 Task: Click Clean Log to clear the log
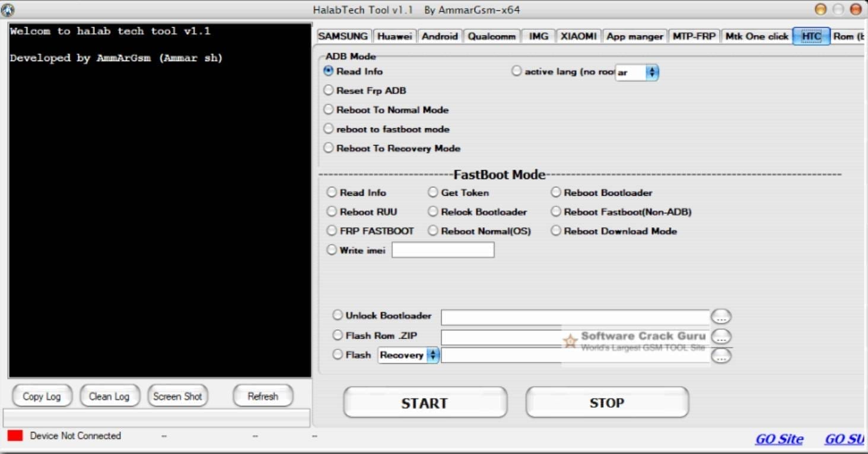coord(109,396)
